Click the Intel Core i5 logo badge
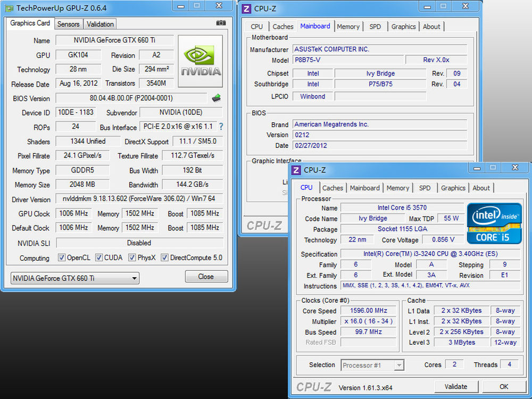The width and height of the screenshot is (532, 399). click(x=494, y=223)
